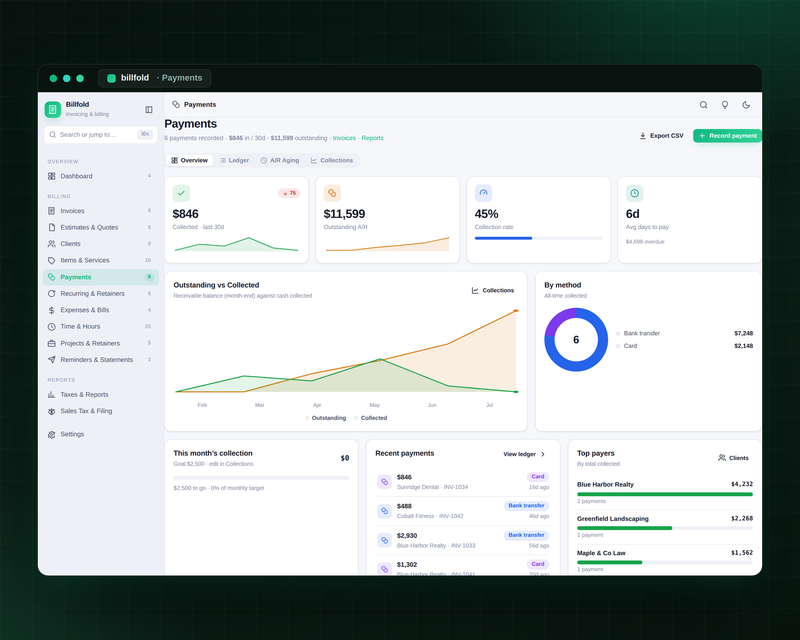Click the Clients button in Top payers
800x640 pixels.
[733, 458]
